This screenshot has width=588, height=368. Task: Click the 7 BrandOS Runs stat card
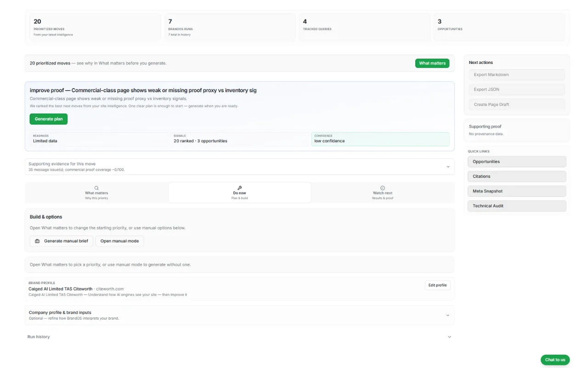[x=230, y=28]
